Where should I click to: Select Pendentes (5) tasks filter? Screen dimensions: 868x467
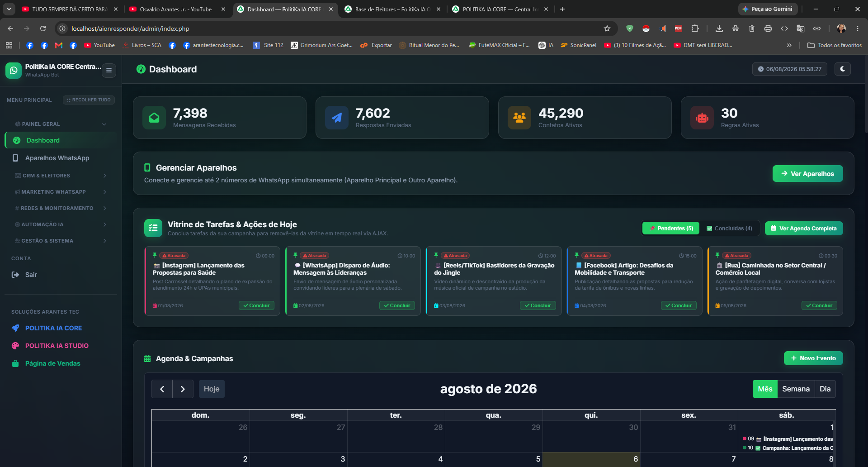pos(671,229)
